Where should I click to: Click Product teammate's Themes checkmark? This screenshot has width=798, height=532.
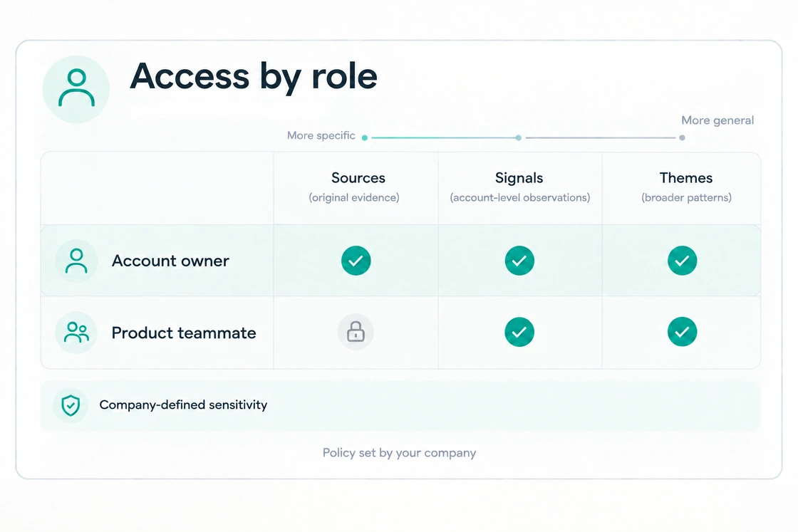(683, 332)
